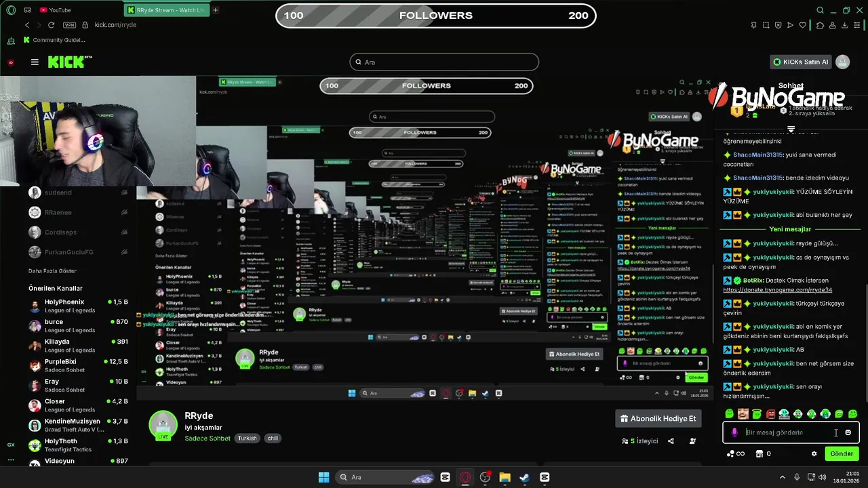
Task: Open the Turkish tag
Action: [247, 439]
